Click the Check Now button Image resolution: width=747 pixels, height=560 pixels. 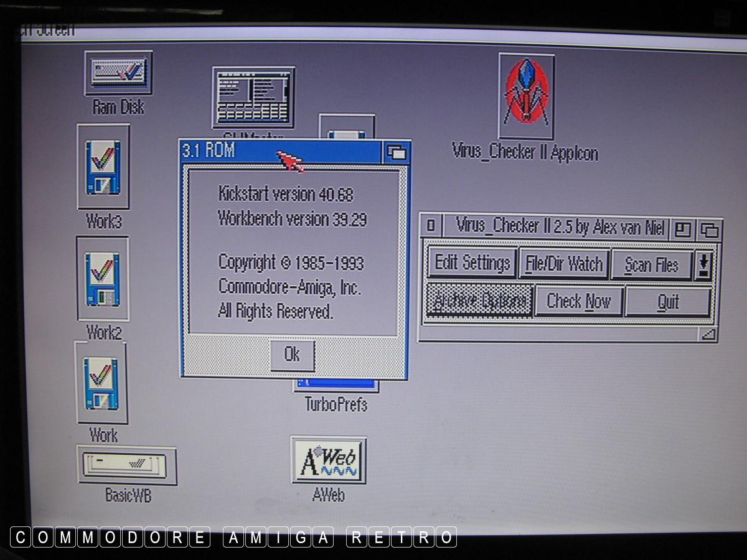[578, 302]
